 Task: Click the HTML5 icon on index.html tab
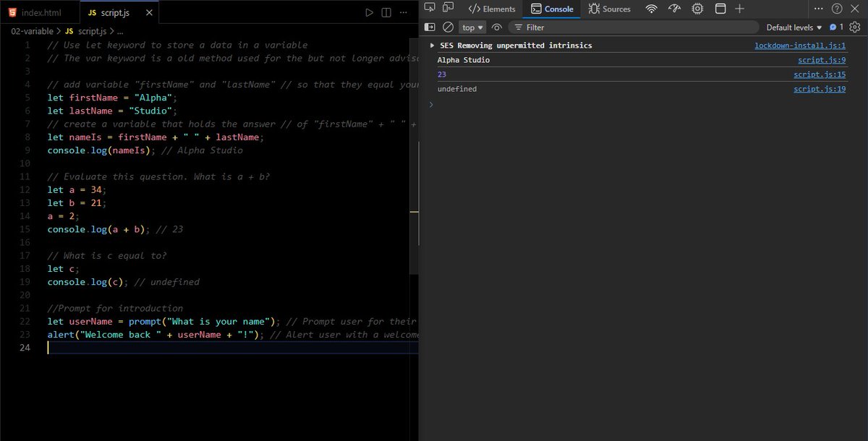point(12,13)
